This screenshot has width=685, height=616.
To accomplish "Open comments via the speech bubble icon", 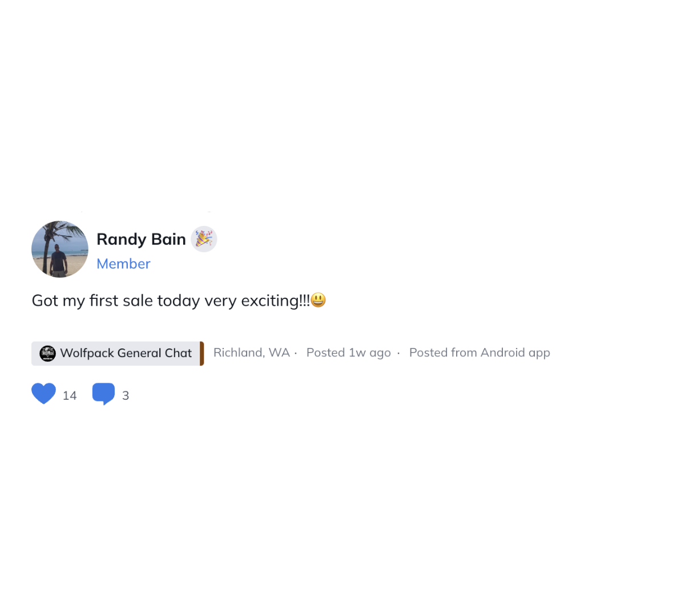I will [103, 394].
